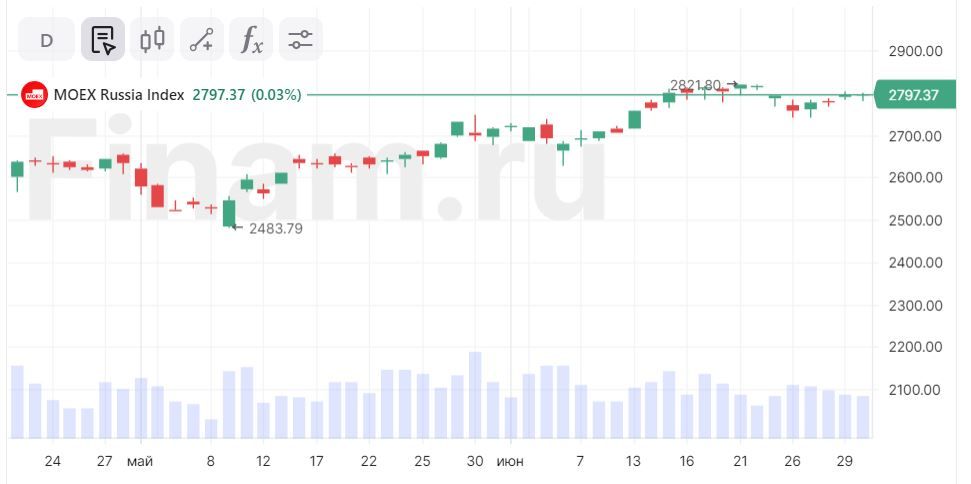
Task: Click the red MOEX logo icon
Action: [35, 95]
